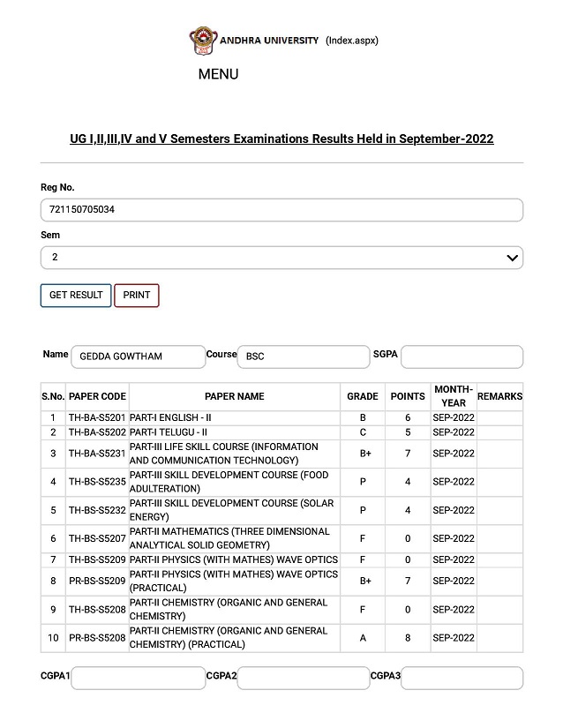
Task: Click points value 8 in row 10
Action: pyautogui.click(x=408, y=638)
